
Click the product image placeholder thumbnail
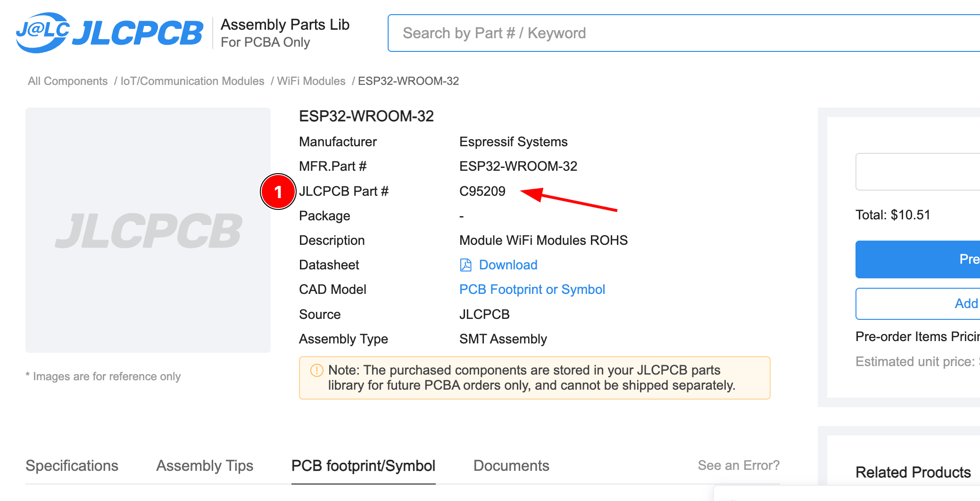pyautogui.click(x=148, y=230)
